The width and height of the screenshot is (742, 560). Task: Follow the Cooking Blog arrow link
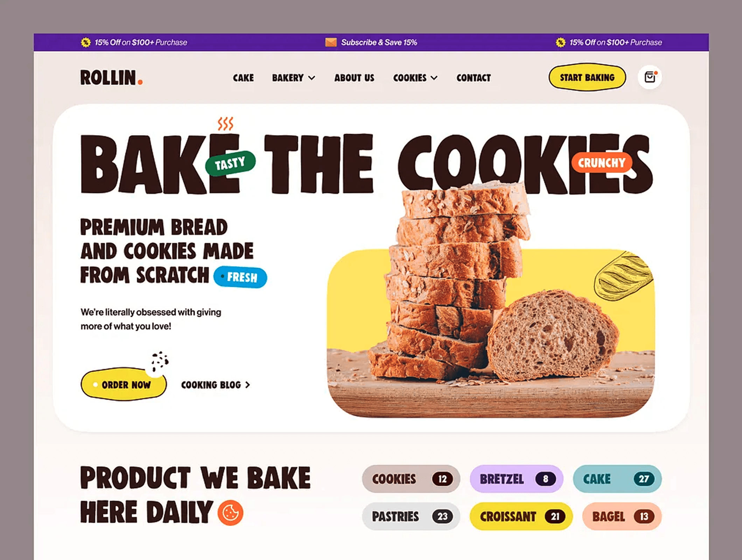(216, 385)
